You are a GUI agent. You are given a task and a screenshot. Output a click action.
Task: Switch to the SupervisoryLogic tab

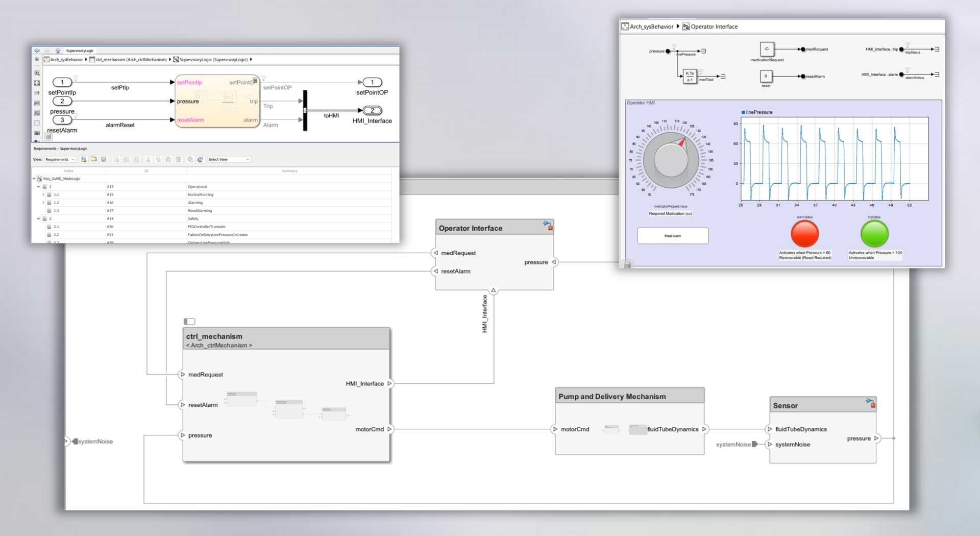click(80, 51)
